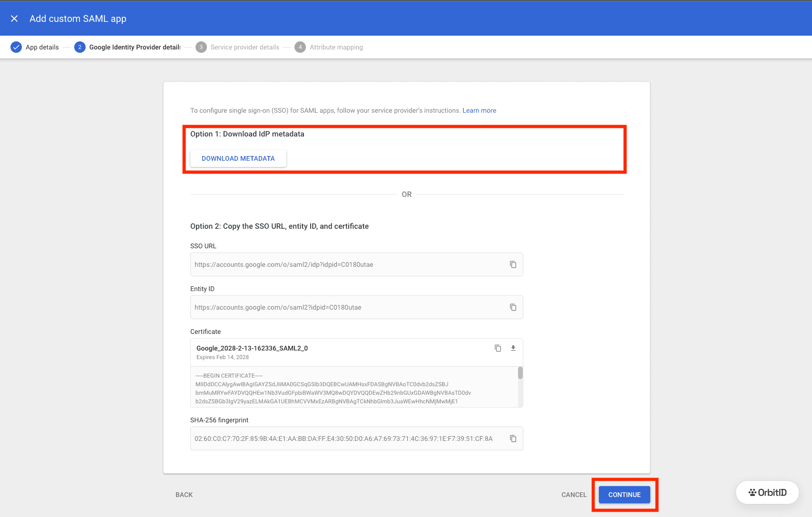Click the step 2 number circle
Viewport: 812px width, 517px height.
tap(80, 47)
